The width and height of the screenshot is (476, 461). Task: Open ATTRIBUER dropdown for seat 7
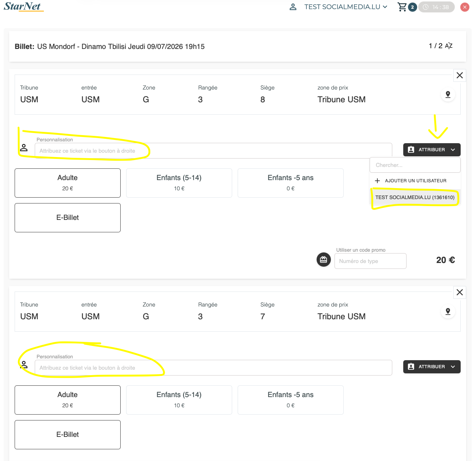click(x=432, y=367)
